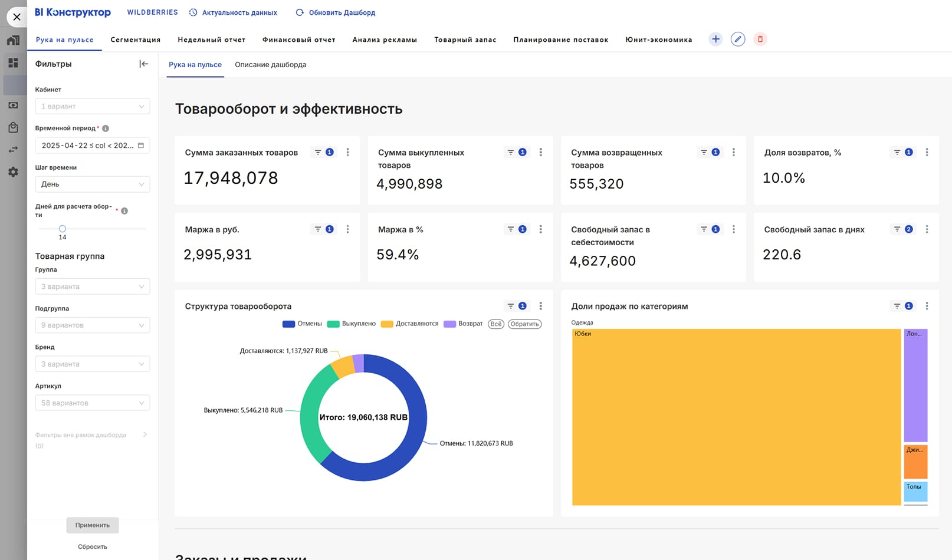Open the Шаг времени dropdown

[x=92, y=184]
